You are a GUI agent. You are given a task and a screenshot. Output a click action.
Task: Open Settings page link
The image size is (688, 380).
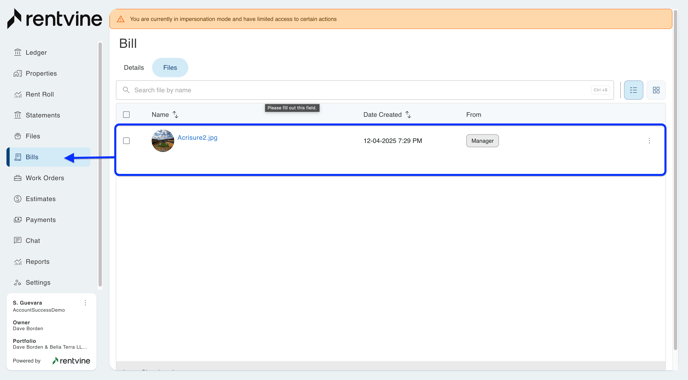(38, 282)
